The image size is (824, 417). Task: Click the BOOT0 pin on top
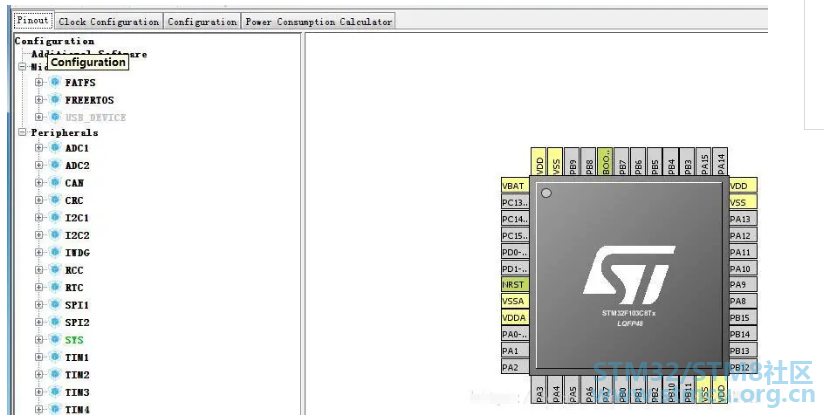(605, 161)
